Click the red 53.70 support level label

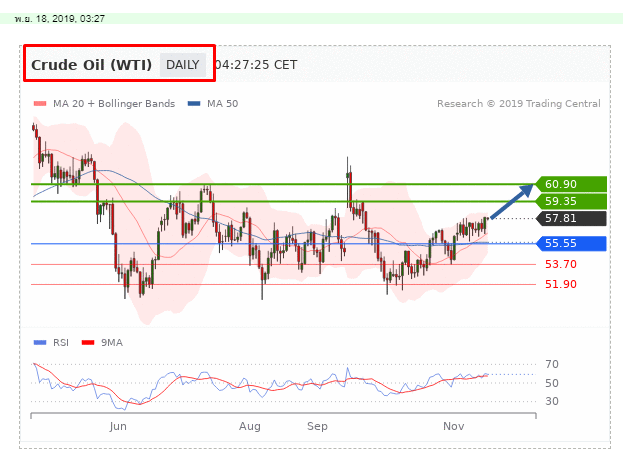560,264
